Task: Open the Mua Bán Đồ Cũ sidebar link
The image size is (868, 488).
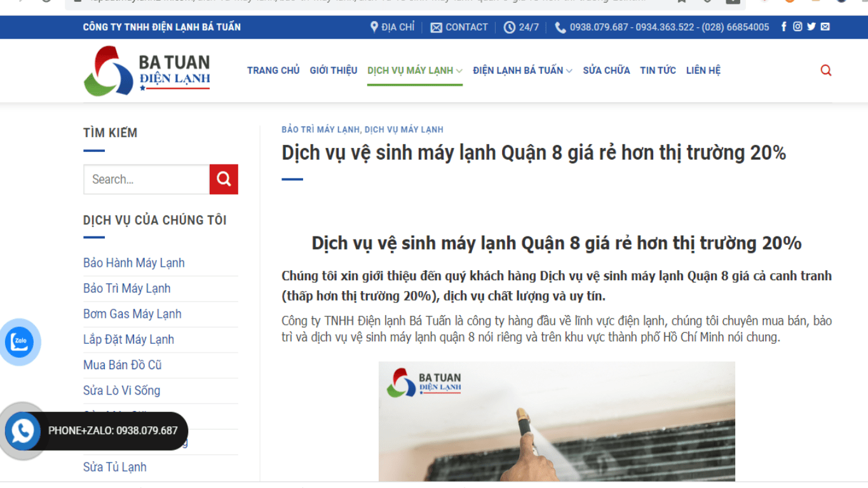Action: (123, 365)
